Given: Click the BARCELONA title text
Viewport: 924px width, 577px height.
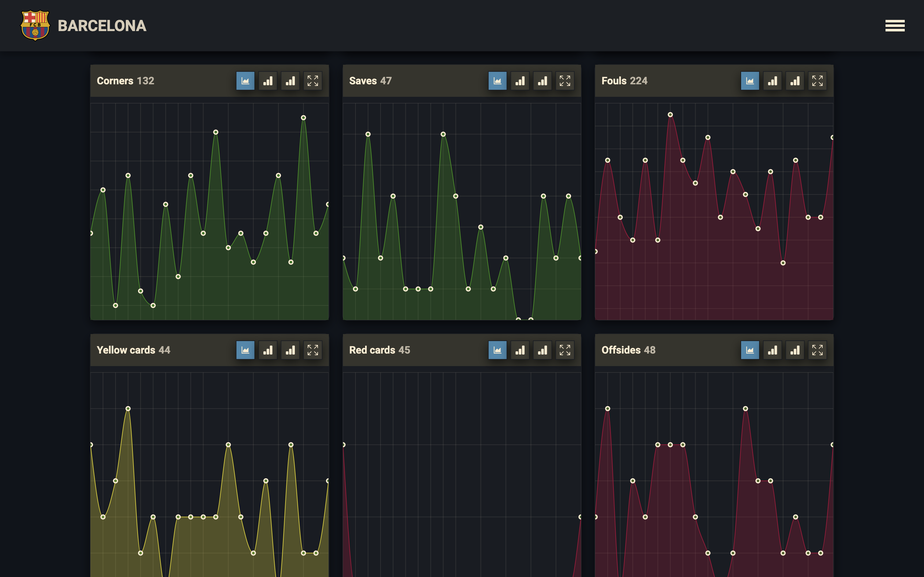Looking at the screenshot, I should pyautogui.click(x=102, y=26).
